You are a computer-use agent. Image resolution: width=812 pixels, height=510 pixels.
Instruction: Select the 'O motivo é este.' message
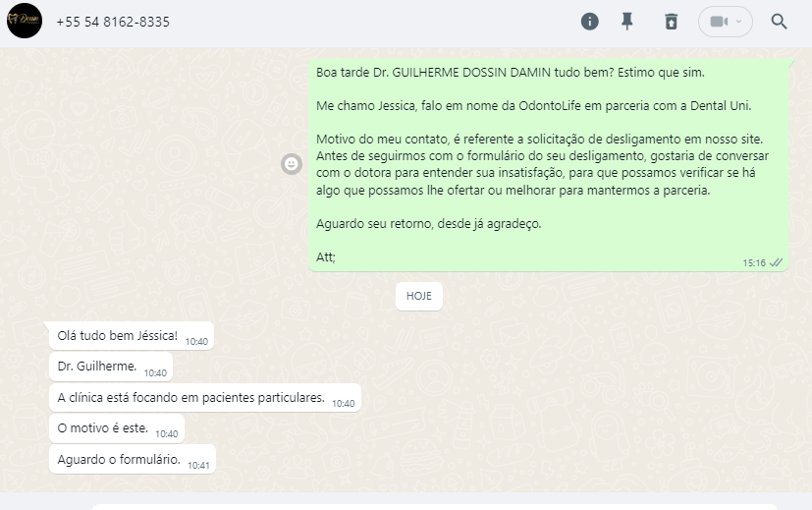pos(117,428)
